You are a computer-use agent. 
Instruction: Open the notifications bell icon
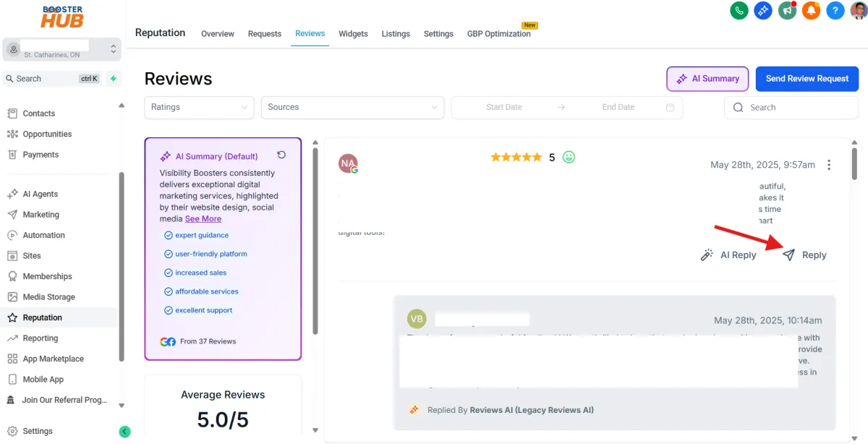[x=811, y=11]
